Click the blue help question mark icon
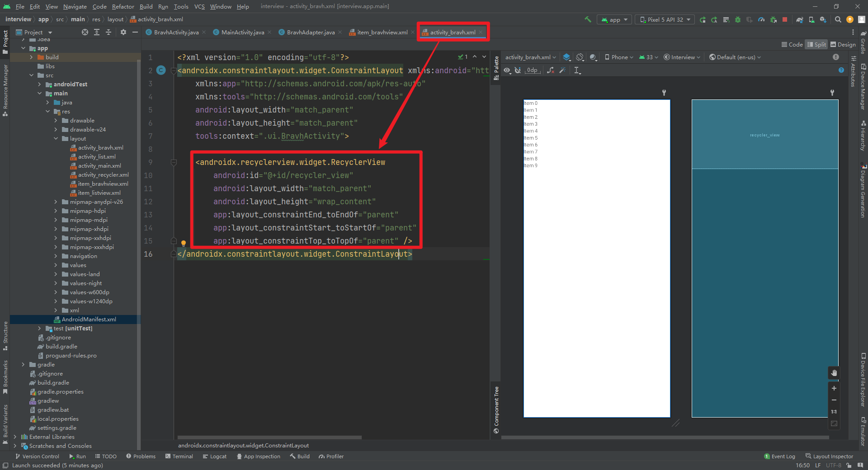Image resolution: width=868 pixels, height=470 pixels. [x=841, y=70]
